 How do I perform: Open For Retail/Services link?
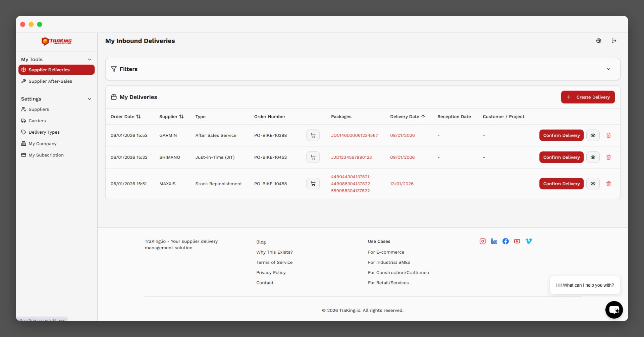pos(388,283)
